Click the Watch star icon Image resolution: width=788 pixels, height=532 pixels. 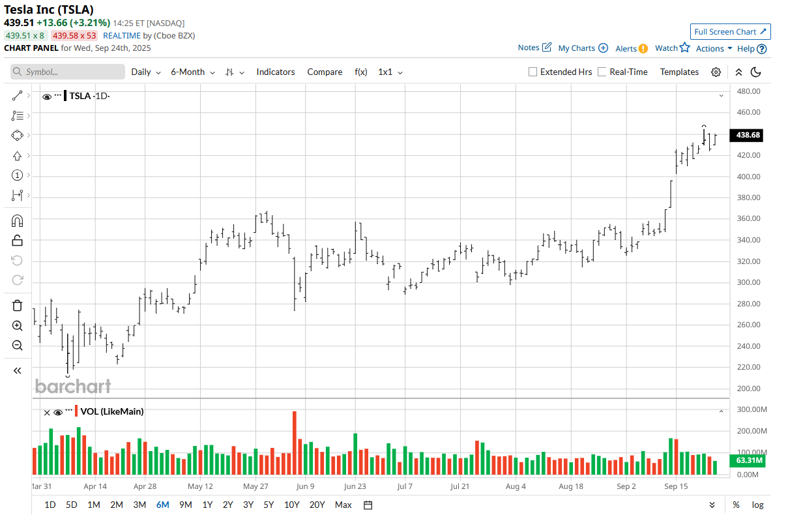pos(684,48)
